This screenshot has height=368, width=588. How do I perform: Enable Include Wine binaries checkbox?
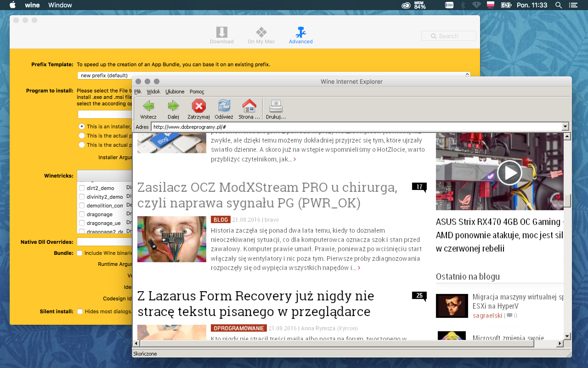tap(79, 253)
